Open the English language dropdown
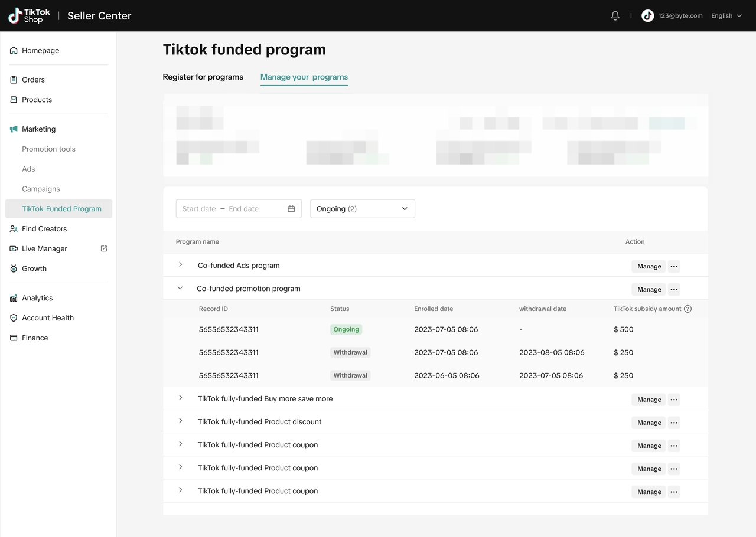 pos(726,16)
